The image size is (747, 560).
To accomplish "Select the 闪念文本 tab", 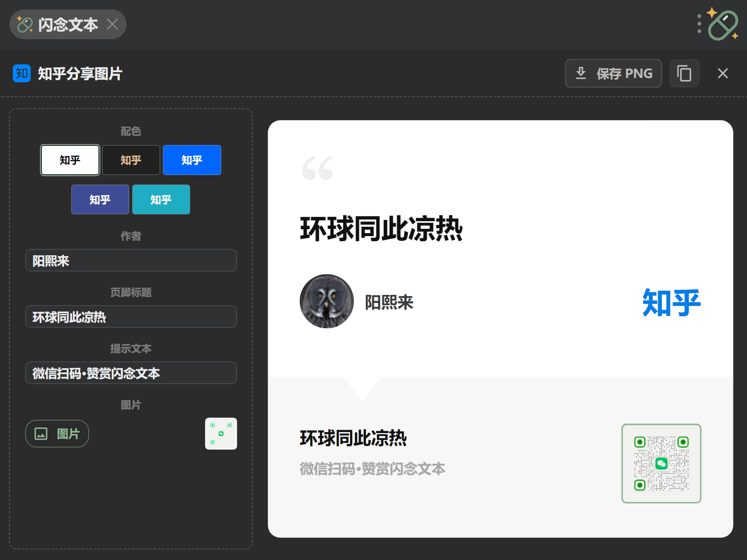I will [x=68, y=24].
